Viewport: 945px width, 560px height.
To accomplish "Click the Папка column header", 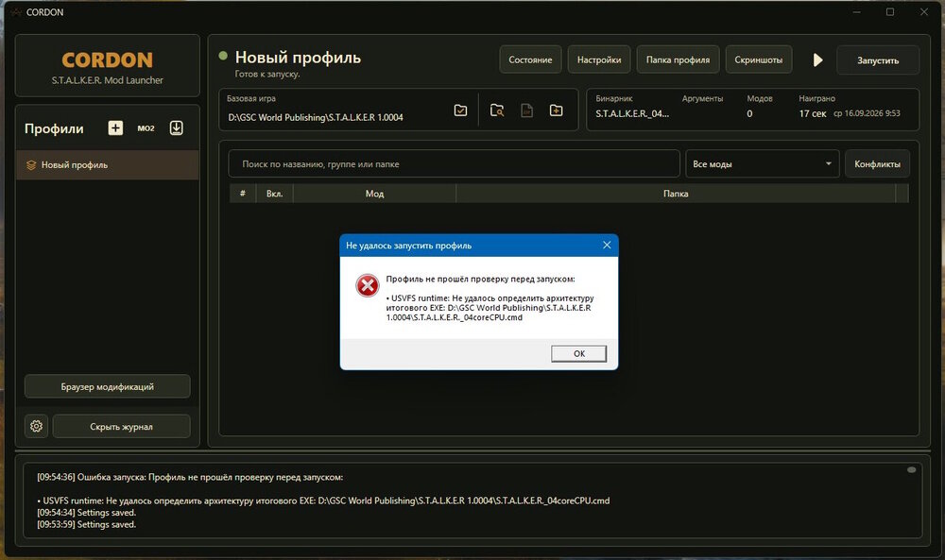I will point(676,194).
